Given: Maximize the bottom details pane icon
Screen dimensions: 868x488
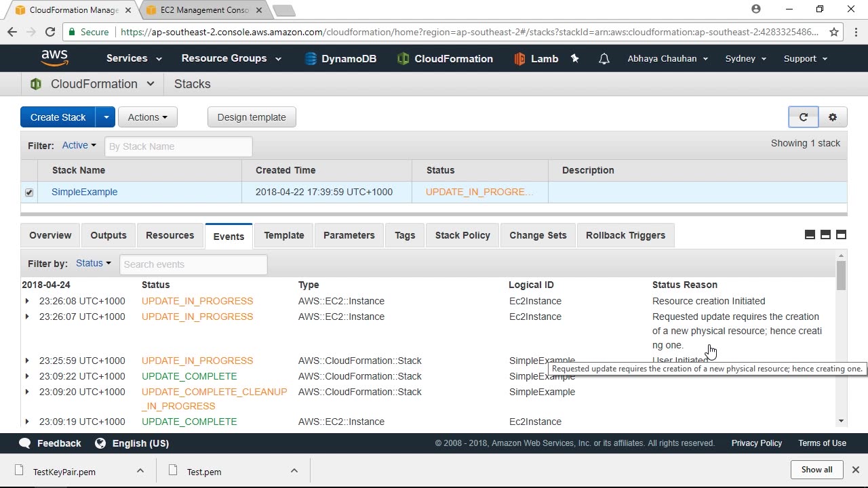Looking at the screenshot, I should click(841, 235).
